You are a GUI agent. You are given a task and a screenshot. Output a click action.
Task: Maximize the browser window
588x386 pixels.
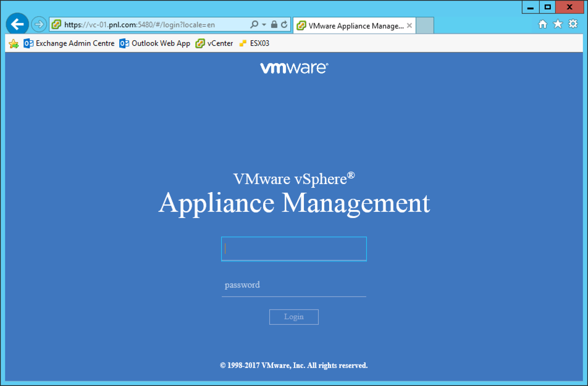click(547, 7)
